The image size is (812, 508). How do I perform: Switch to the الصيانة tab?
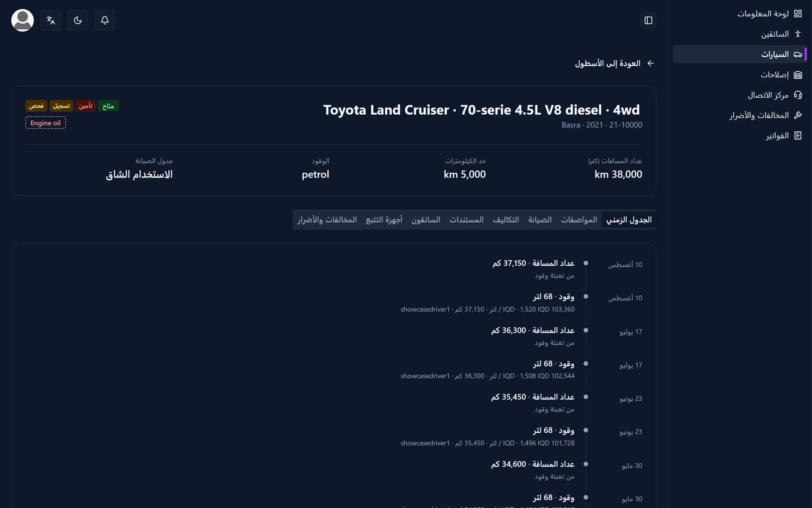[x=540, y=220]
